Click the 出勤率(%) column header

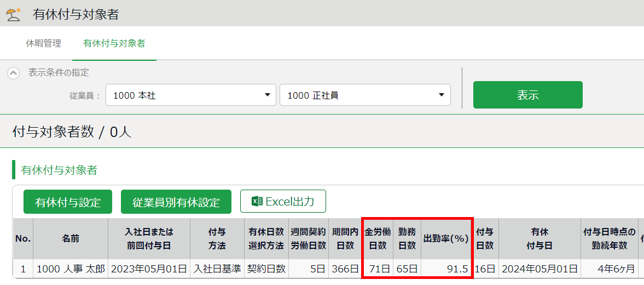pos(445,239)
